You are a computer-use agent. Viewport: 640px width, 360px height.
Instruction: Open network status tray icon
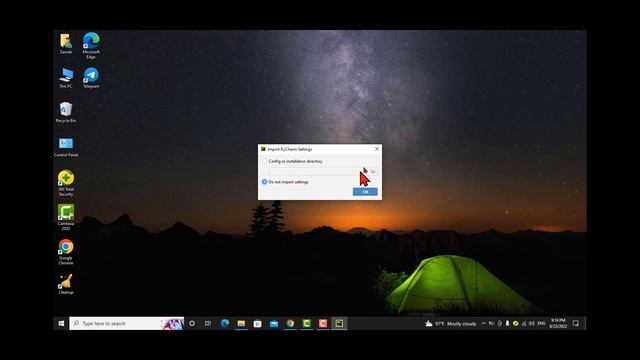pos(524,323)
